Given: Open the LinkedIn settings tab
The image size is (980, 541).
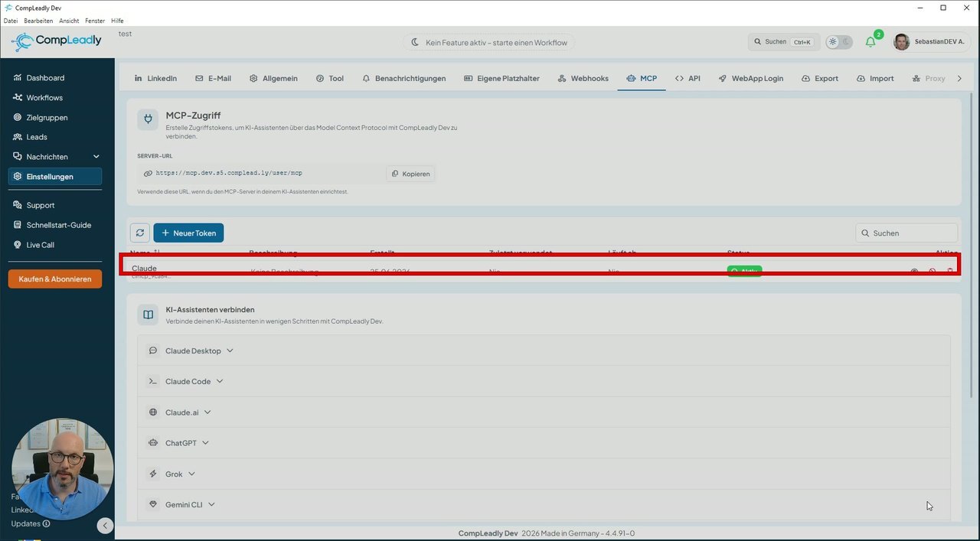Looking at the screenshot, I should point(155,78).
